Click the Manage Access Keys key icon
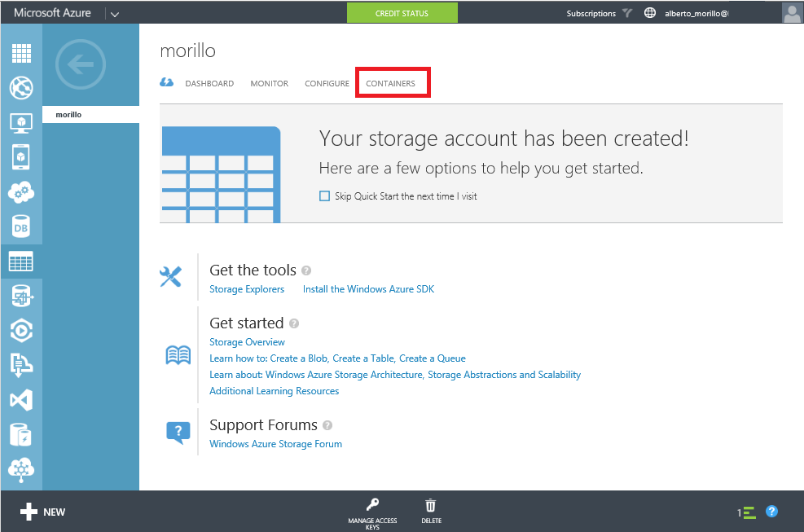 [x=373, y=505]
